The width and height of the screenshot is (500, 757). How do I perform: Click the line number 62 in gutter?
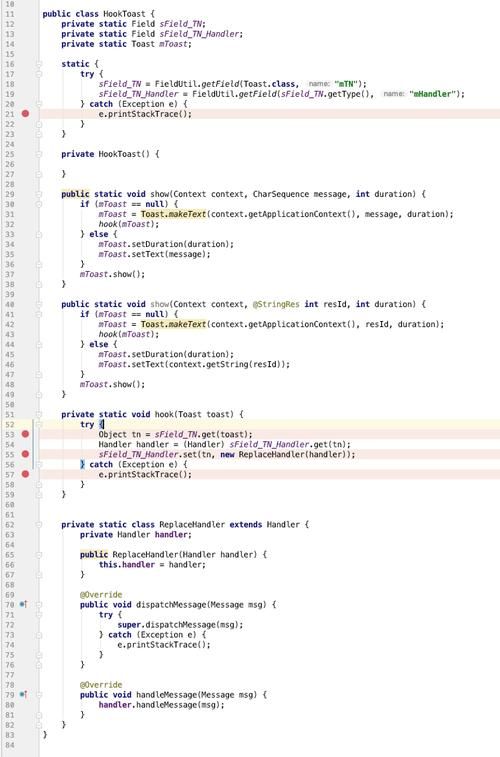coord(10,524)
